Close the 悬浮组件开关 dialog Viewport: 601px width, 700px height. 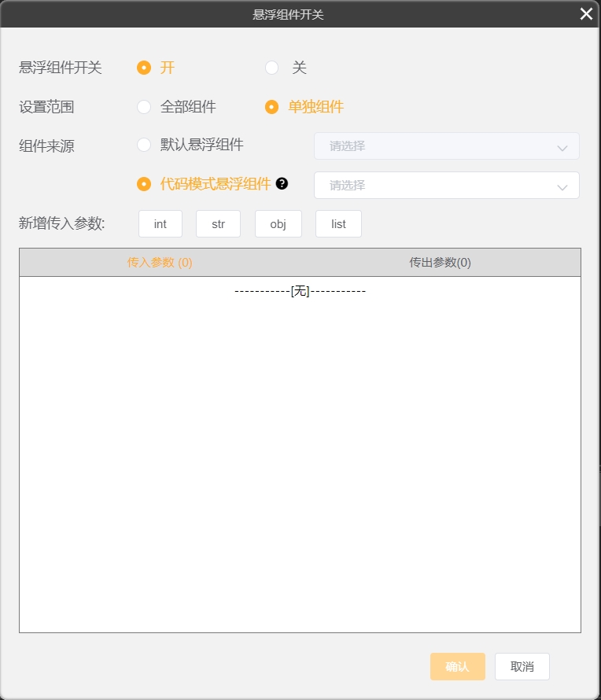(x=586, y=14)
